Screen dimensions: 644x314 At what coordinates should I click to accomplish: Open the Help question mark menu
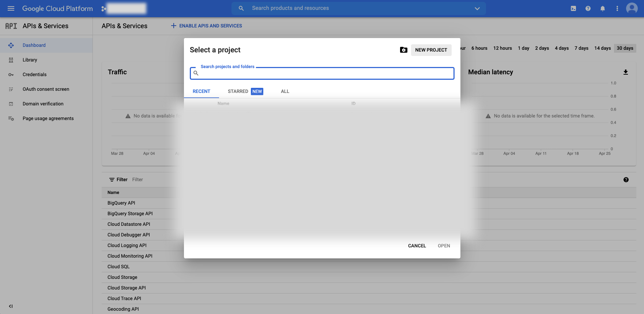coord(588,8)
